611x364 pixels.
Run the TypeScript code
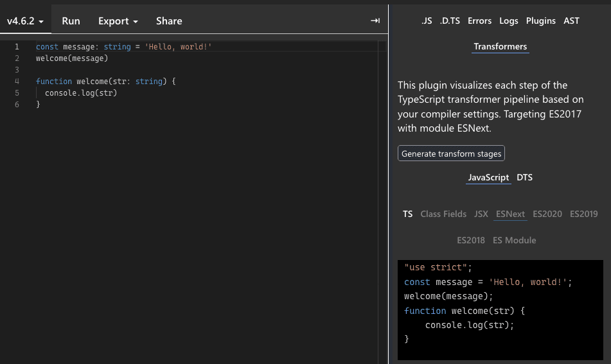tap(71, 21)
